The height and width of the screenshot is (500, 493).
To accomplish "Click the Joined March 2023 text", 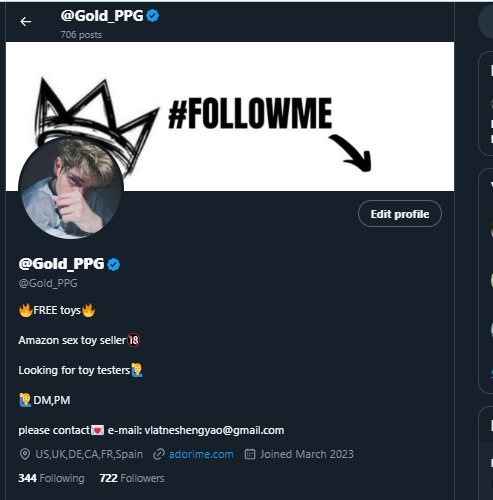I will pos(307,454).
